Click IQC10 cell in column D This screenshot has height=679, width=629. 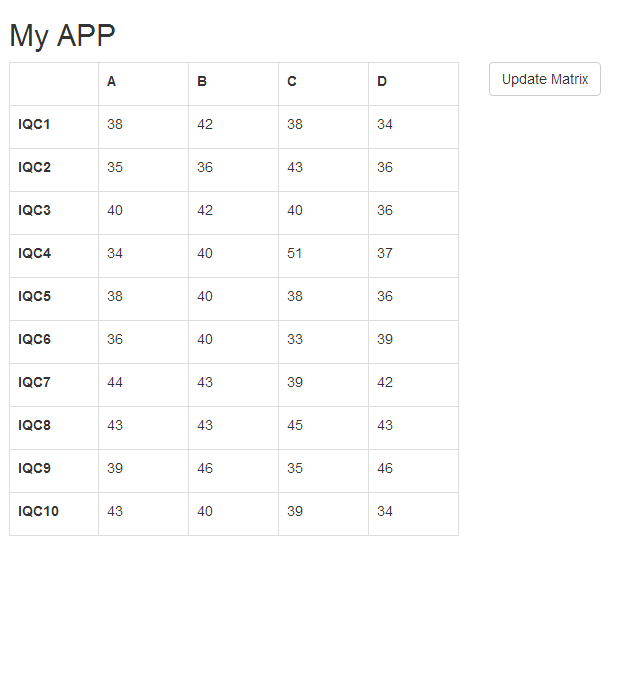pyautogui.click(x=385, y=512)
